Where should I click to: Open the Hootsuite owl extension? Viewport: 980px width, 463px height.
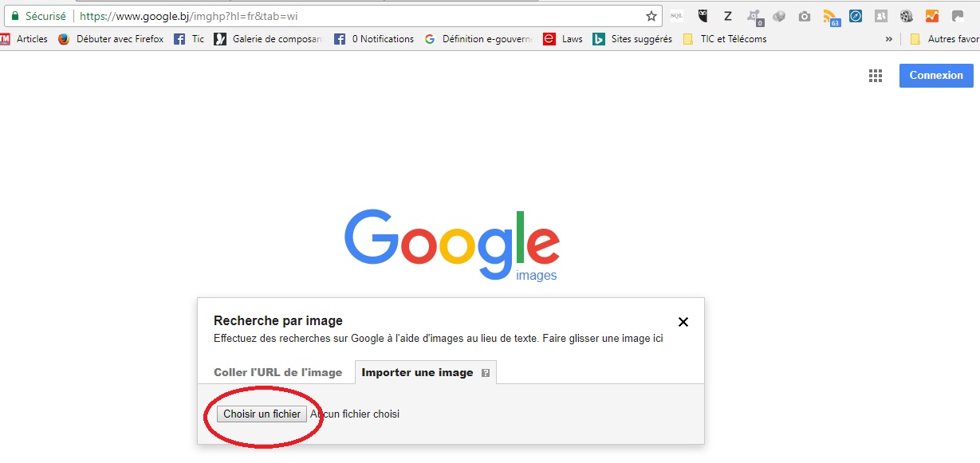point(703,16)
